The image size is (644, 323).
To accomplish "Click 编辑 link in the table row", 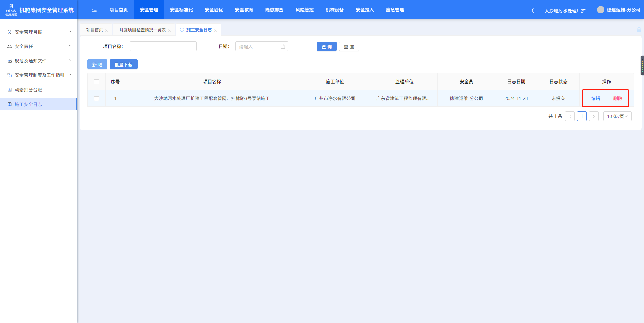I will (595, 99).
